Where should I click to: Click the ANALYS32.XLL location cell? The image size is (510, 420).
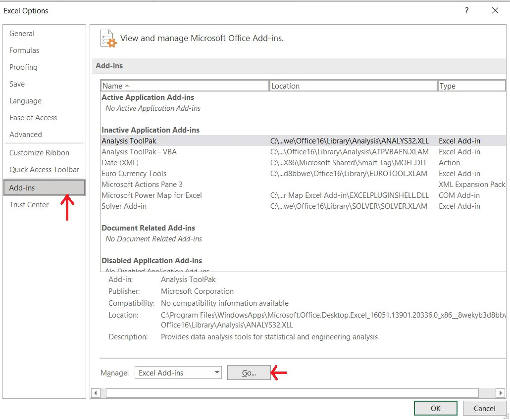[349, 141]
